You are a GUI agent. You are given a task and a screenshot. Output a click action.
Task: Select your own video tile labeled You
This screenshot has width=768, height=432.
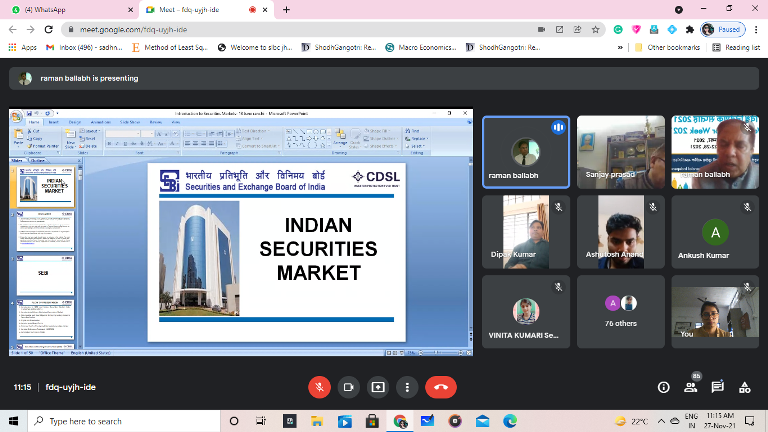(715, 312)
